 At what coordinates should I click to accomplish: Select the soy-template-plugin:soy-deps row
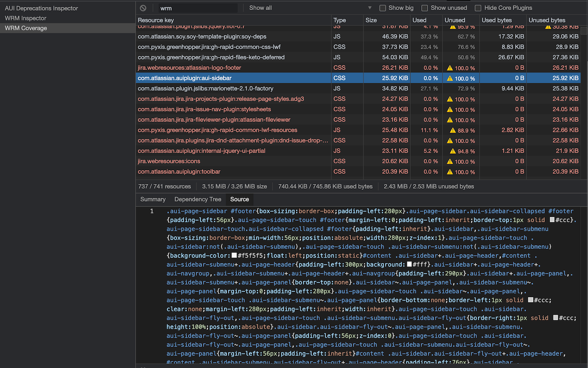click(358, 36)
